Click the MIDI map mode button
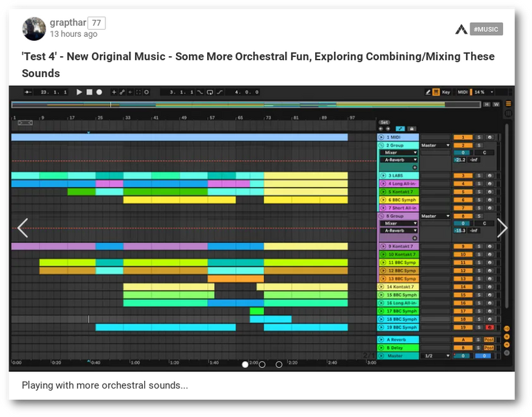This screenshot has height=417, width=532. [x=463, y=92]
